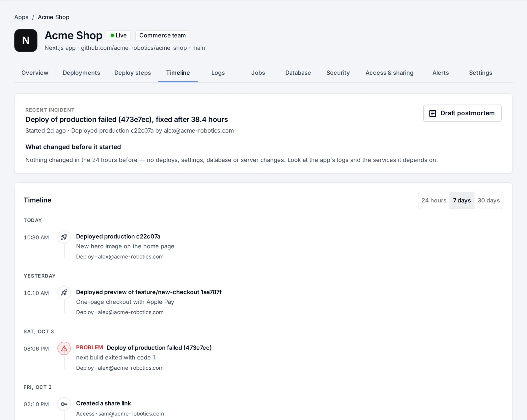Click the 08:06 PM timestamp

[x=36, y=349]
